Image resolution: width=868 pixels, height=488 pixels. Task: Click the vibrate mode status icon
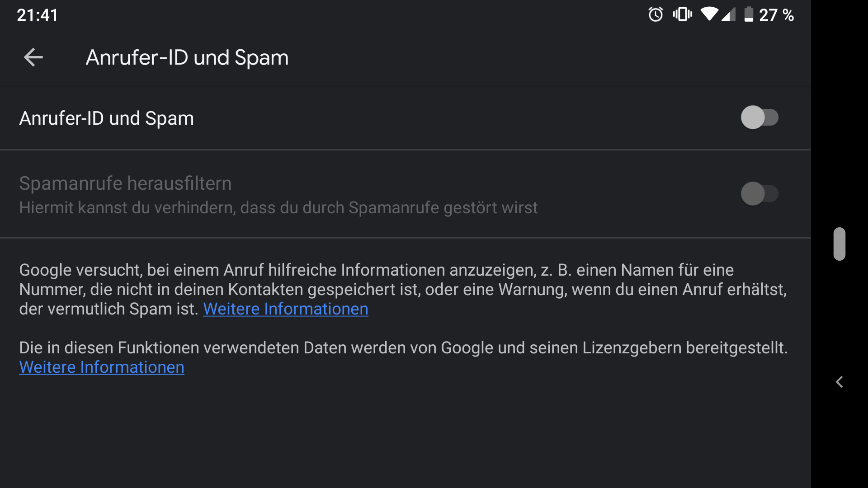tap(682, 14)
